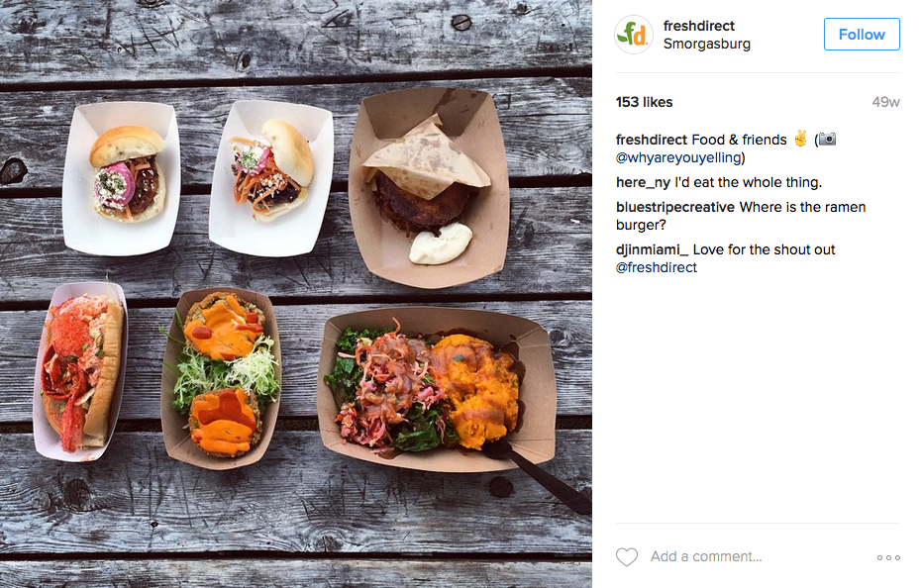The height and width of the screenshot is (588, 922).
Task: Open the freshdirect username in header
Action: coord(699,26)
